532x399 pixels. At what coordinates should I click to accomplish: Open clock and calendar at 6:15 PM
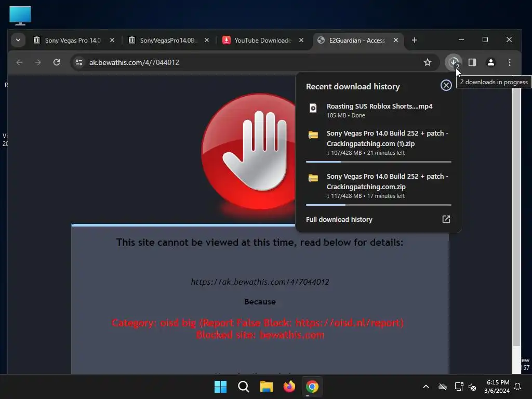(x=497, y=387)
